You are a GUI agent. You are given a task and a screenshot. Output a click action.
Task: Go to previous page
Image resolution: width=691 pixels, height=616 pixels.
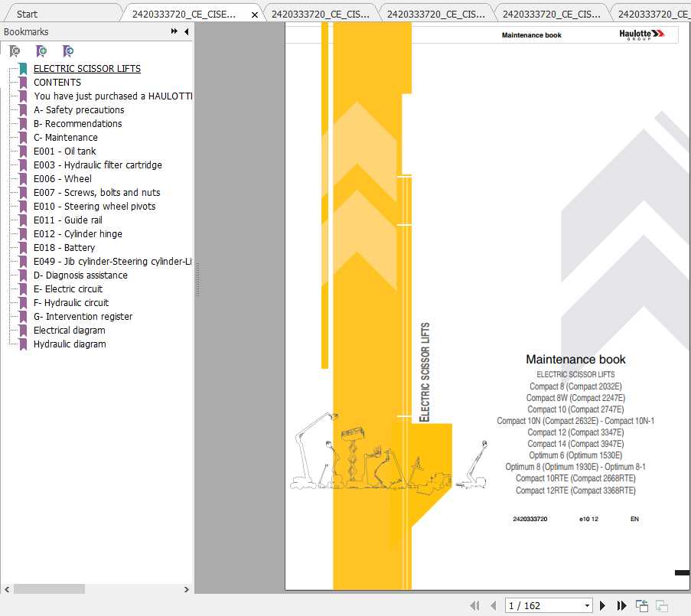pyautogui.click(x=494, y=605)
